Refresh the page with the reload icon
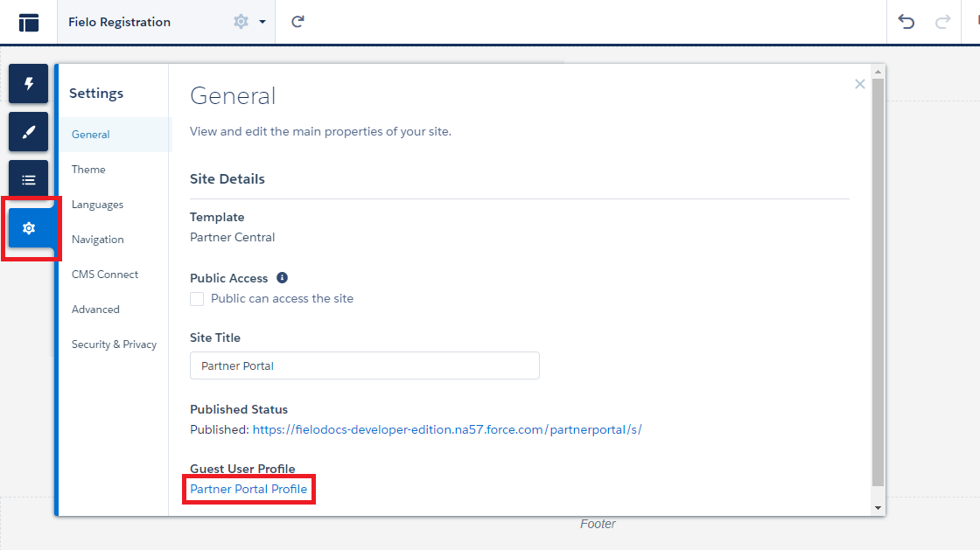 pyautogui.click(x=298, y=22)
